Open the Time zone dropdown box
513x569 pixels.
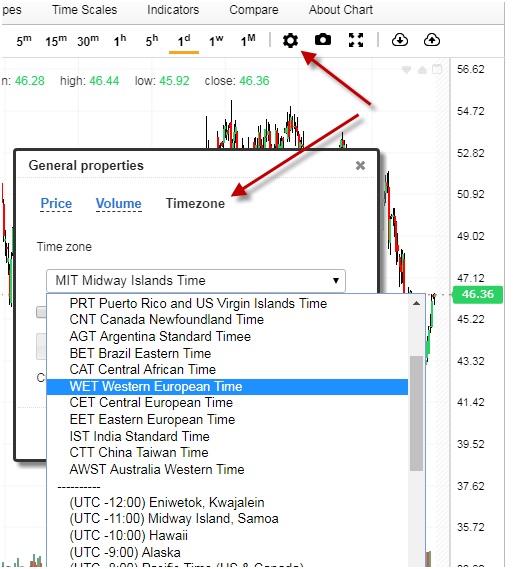(196, 281)
